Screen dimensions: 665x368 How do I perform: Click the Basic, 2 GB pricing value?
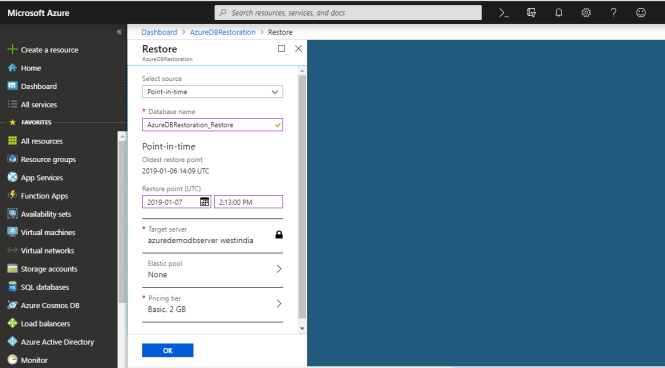167,309
